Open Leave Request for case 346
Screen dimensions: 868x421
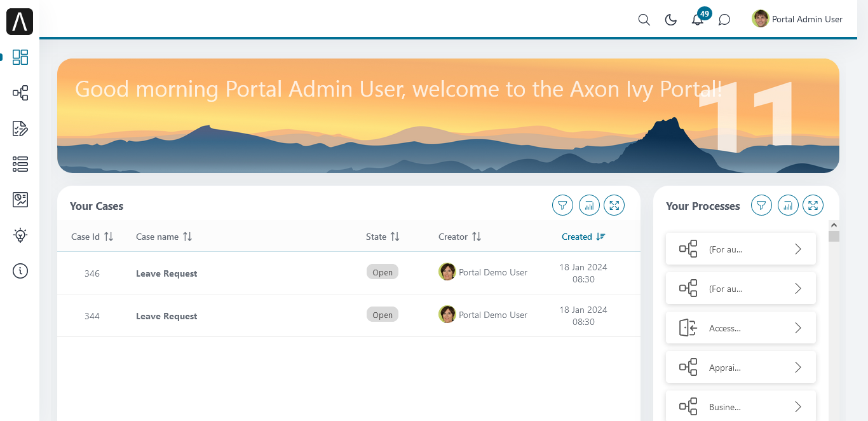(x=166, y=273)
